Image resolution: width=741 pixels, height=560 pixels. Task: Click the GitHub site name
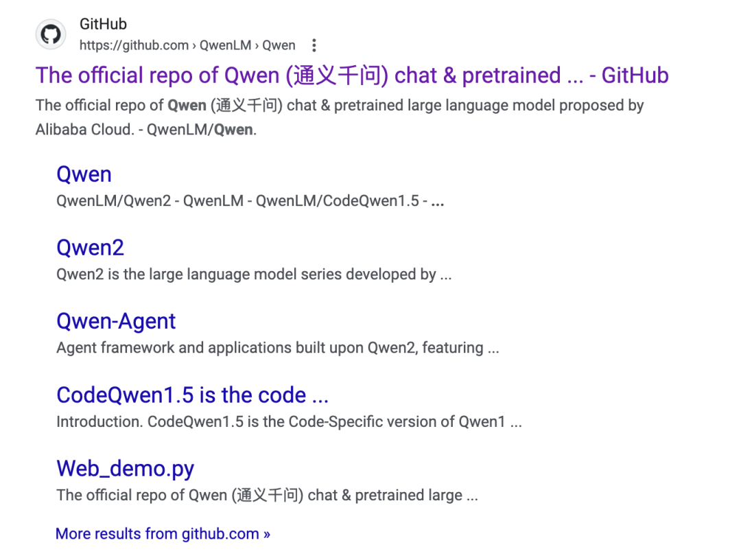[103, 24]
